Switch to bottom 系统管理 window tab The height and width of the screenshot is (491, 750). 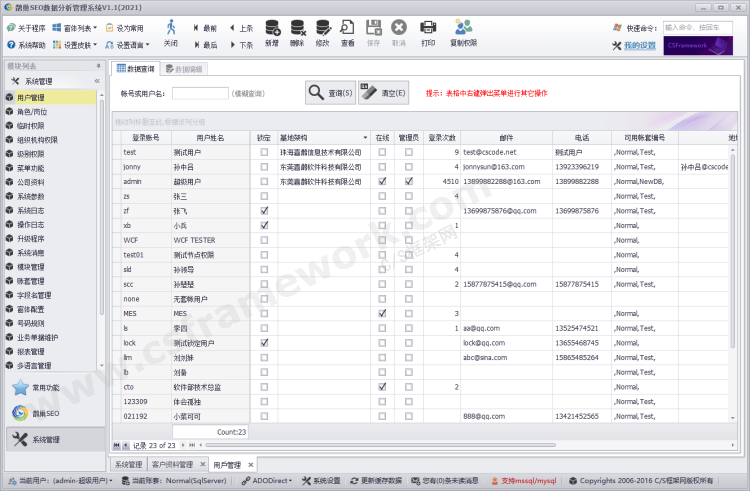click(129, 465)
